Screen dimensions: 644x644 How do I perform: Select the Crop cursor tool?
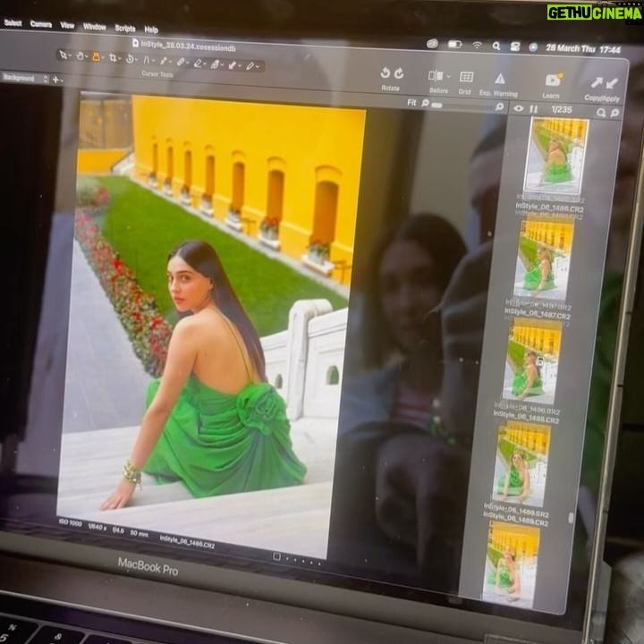tap(113, 58)
